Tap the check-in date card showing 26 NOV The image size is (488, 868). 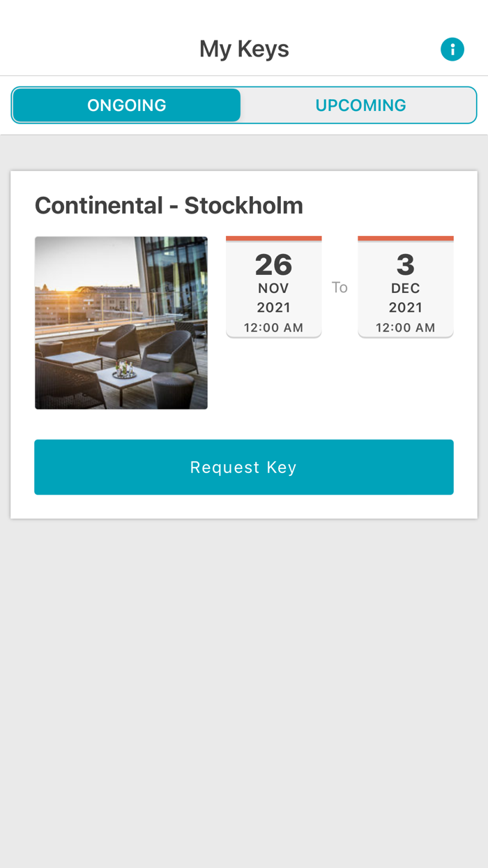[274, 286]
